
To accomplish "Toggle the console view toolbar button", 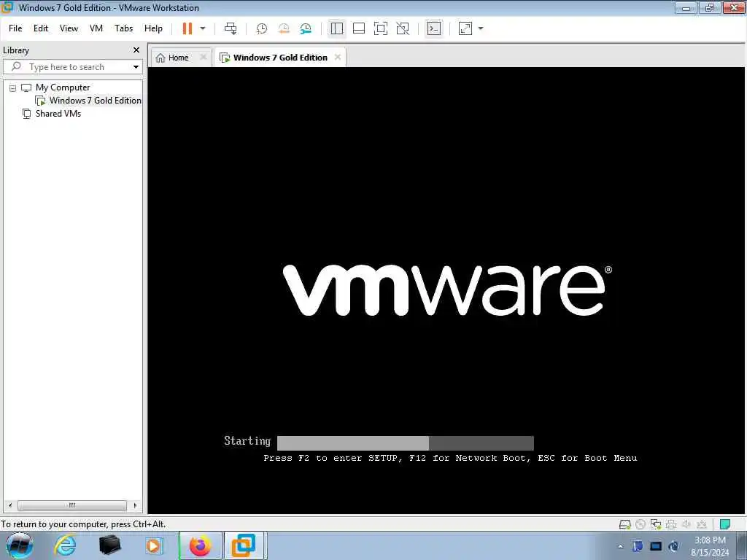I will [434, 28].
